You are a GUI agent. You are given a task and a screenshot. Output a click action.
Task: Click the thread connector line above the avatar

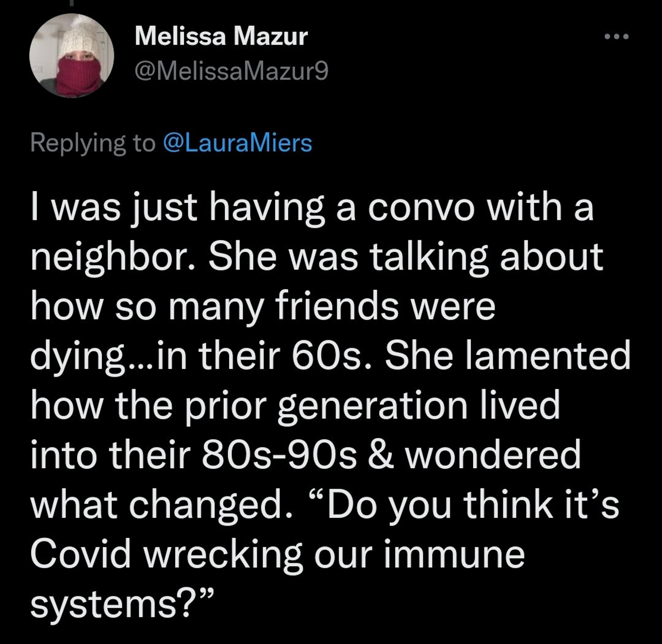pos(72,3)
